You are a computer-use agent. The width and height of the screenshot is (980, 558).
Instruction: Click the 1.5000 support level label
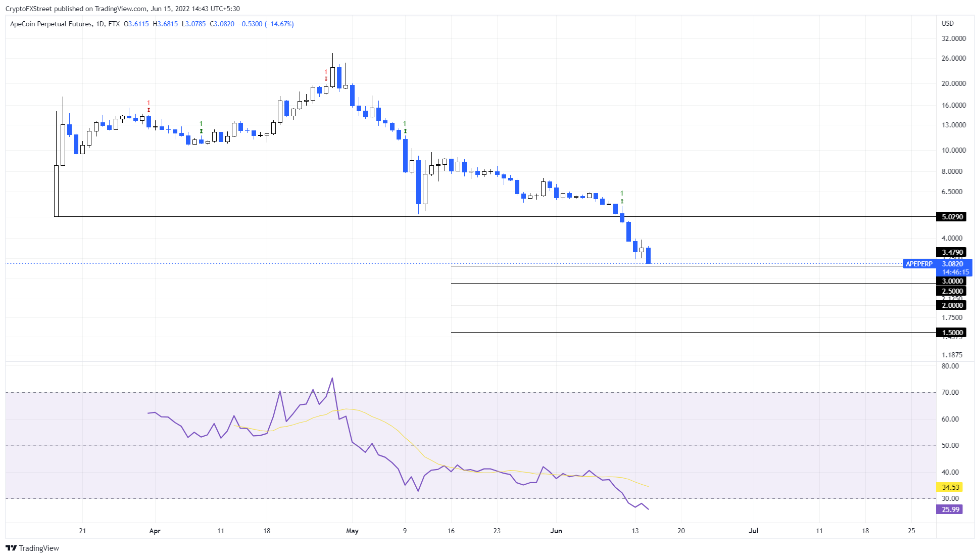951,333
